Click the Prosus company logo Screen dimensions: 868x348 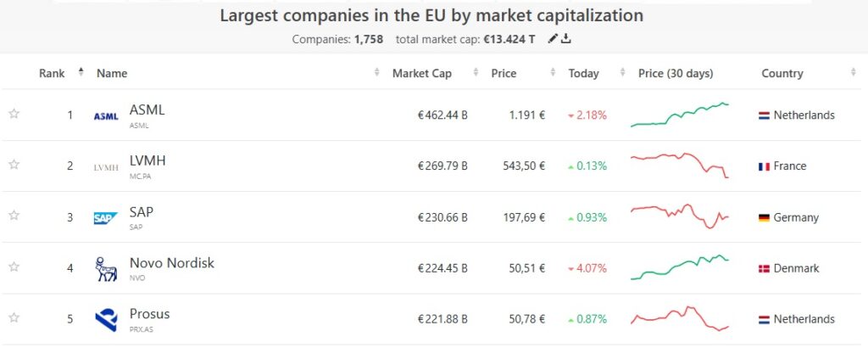coord(106,320)
